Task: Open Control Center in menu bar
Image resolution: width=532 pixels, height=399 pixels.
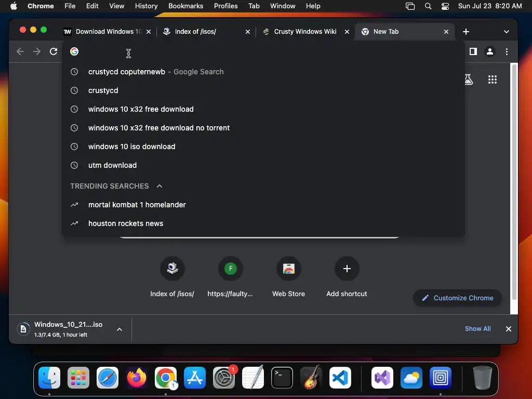Action: coord(445,6)
